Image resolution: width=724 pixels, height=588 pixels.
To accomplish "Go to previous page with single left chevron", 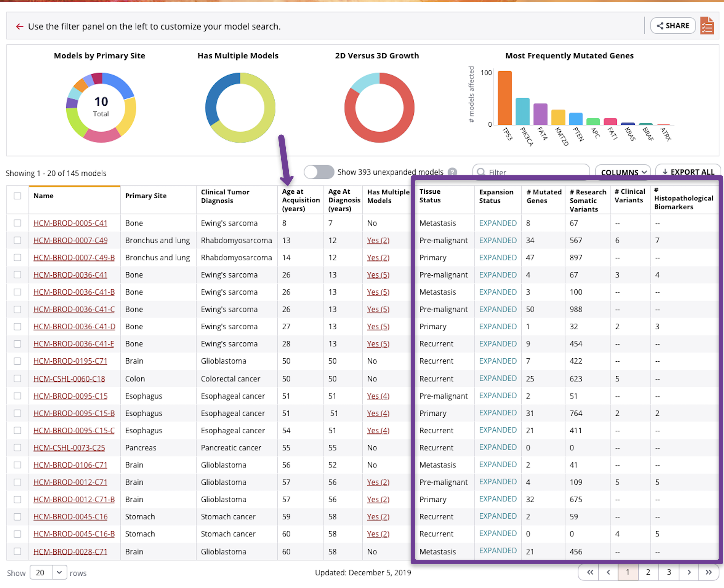I will pyautogui.click(x=609, y=572).
